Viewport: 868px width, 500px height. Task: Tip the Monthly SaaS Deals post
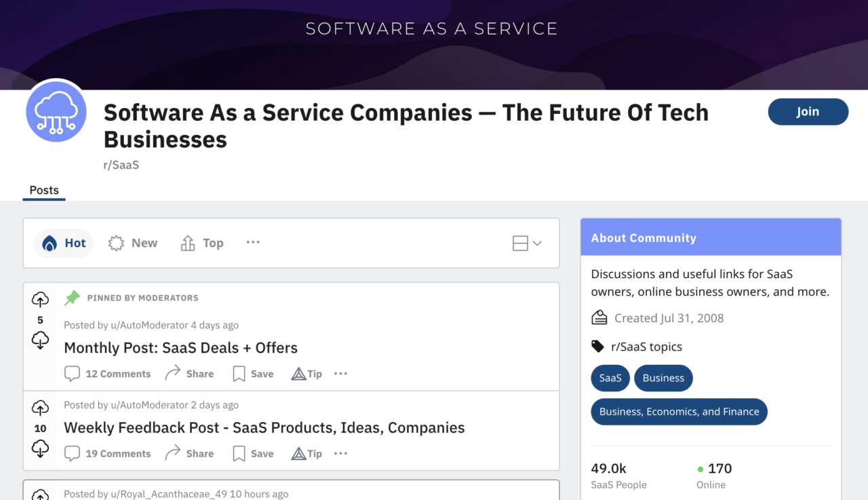pyautogui.click(x=307, y=374)
